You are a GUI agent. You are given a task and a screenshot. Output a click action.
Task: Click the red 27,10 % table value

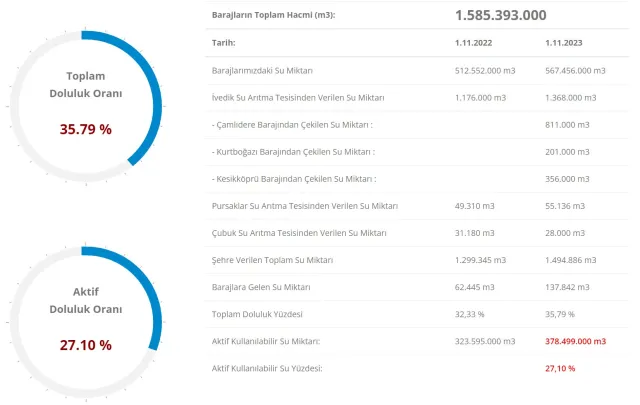click(x=560, y=368)
